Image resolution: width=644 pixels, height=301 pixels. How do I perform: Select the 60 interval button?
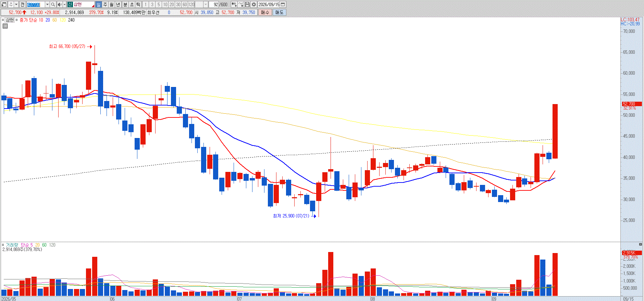(x=185, y=4)
